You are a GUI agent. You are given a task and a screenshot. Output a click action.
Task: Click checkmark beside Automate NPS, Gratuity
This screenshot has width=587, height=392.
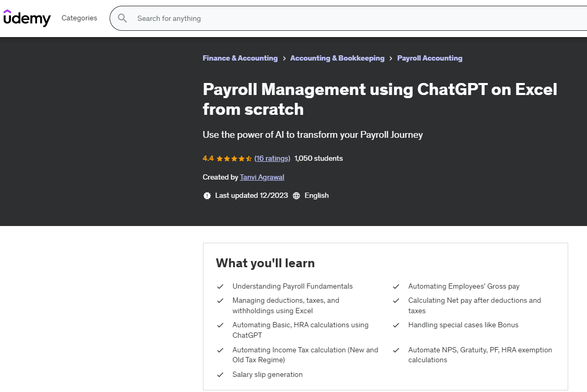pos(396,350)
